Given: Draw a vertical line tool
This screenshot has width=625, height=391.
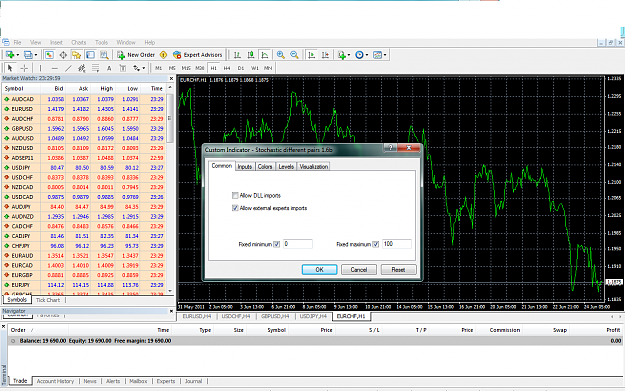Looking at the screenshot, I should pyautogui.click(x=40, y=68).
